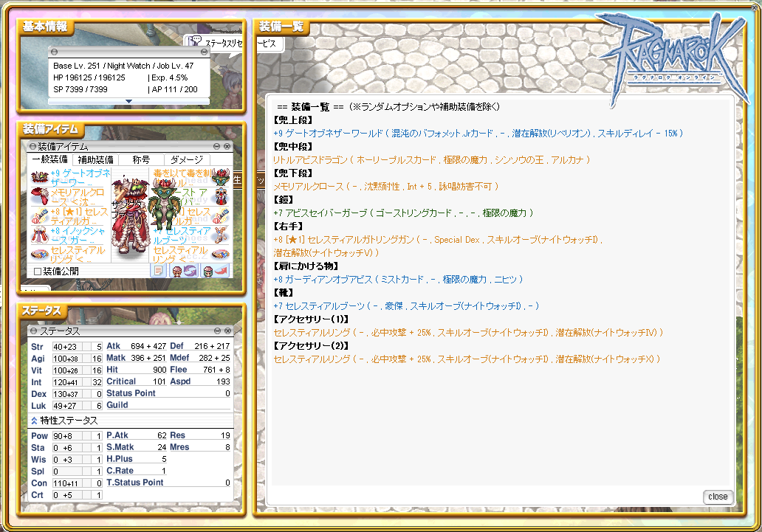This screenshot has height=532, width=762.
Task: Click the Guild label in status window
Action: (117, 404)
